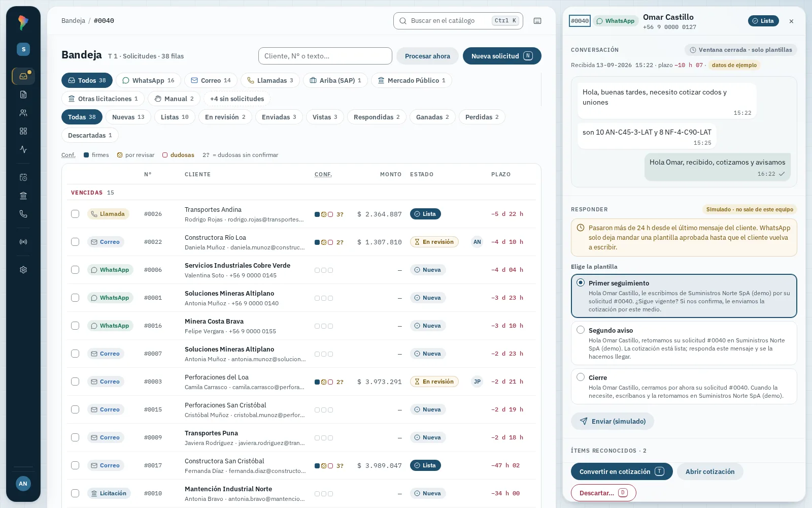Open the Descartar... options button
The height and width of the screenshot is (508, 812).
[x=603, y=493]
